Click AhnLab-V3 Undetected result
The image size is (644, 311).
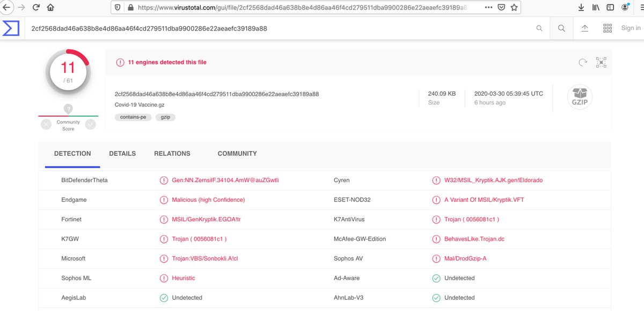click(x=459, y=298)
